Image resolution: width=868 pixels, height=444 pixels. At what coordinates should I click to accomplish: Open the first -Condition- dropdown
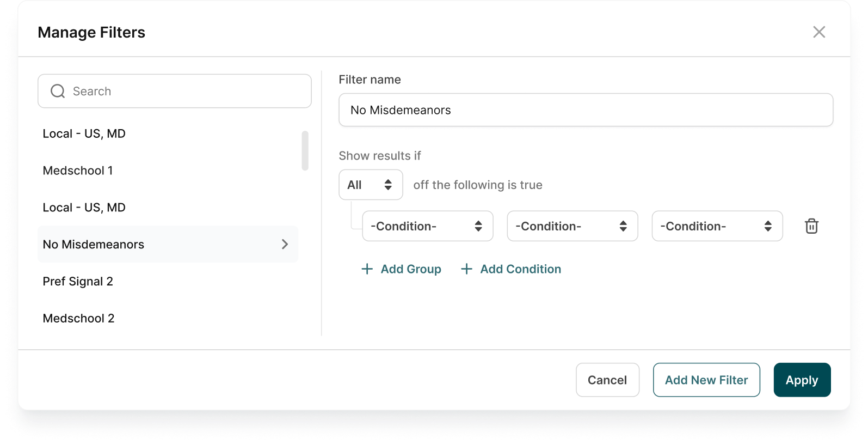(427, 226)
